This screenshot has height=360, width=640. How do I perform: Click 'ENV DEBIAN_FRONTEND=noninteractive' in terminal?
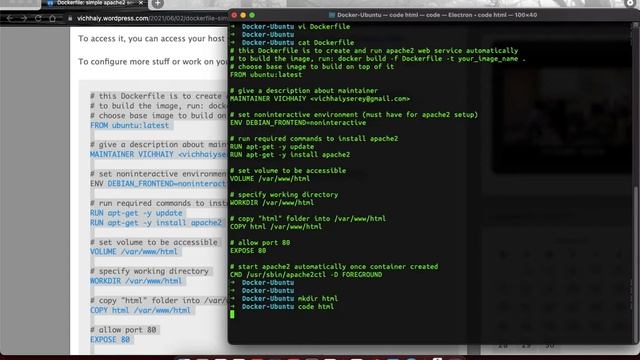pyautogui.click(x=298, y=122)
